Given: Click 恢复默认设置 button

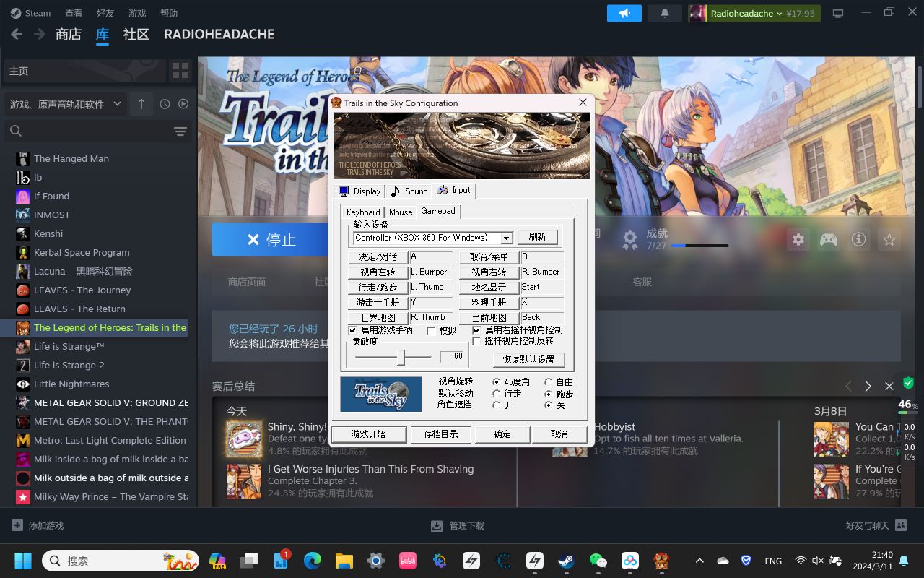Looking at the screenshot, I should 529,359.
